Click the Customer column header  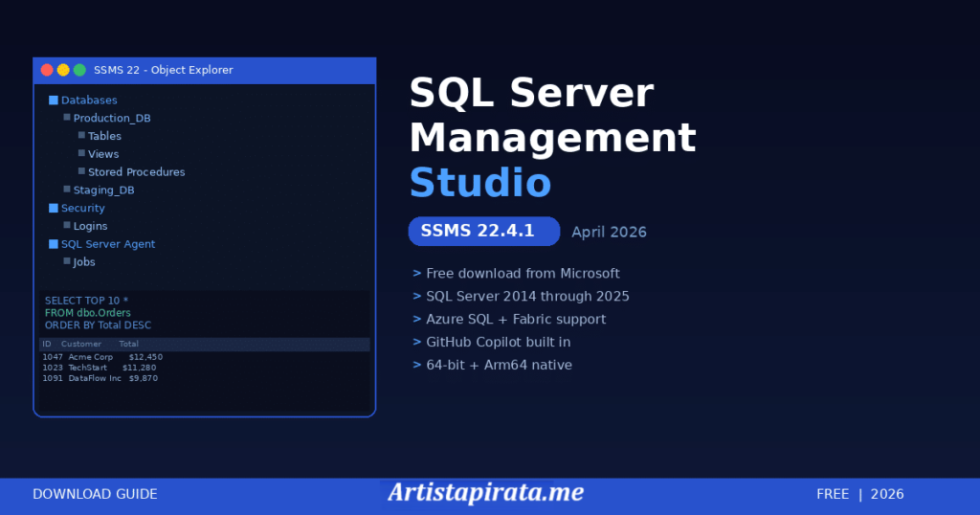pyautogui.click(x=81, y=344)
